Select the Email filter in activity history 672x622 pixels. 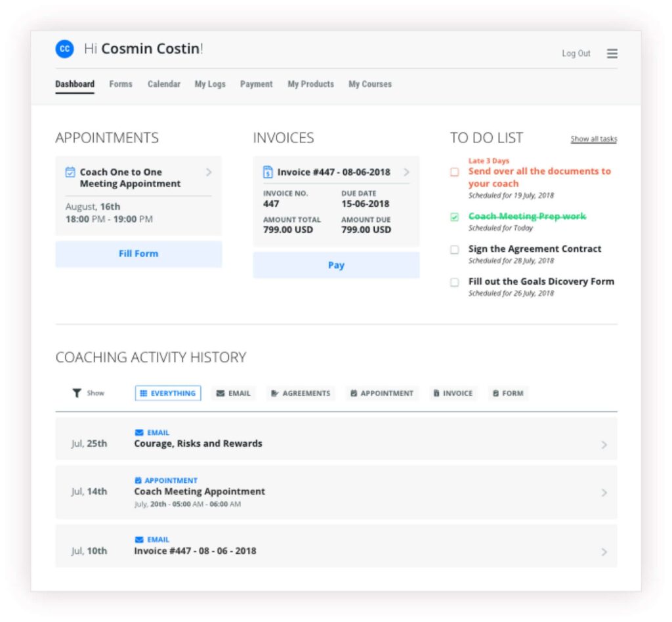point(234,393)
